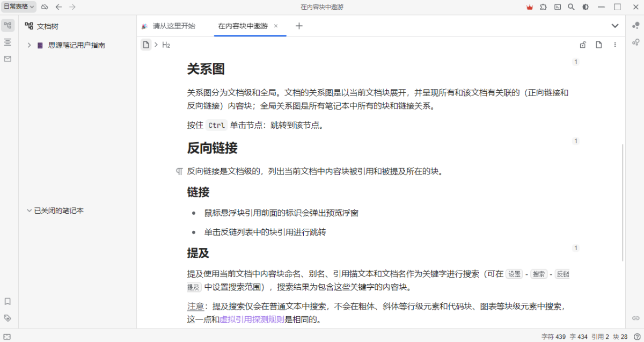Image resolution: width=644 pixels, height=342 pixels.
Task: Collapse the 已关闭的笔记本 section
Action: 29,211
